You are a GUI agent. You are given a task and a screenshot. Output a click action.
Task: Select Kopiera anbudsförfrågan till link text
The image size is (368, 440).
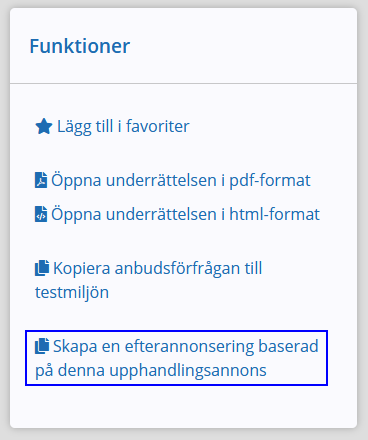pyautogui.click(x=158, y=268)
